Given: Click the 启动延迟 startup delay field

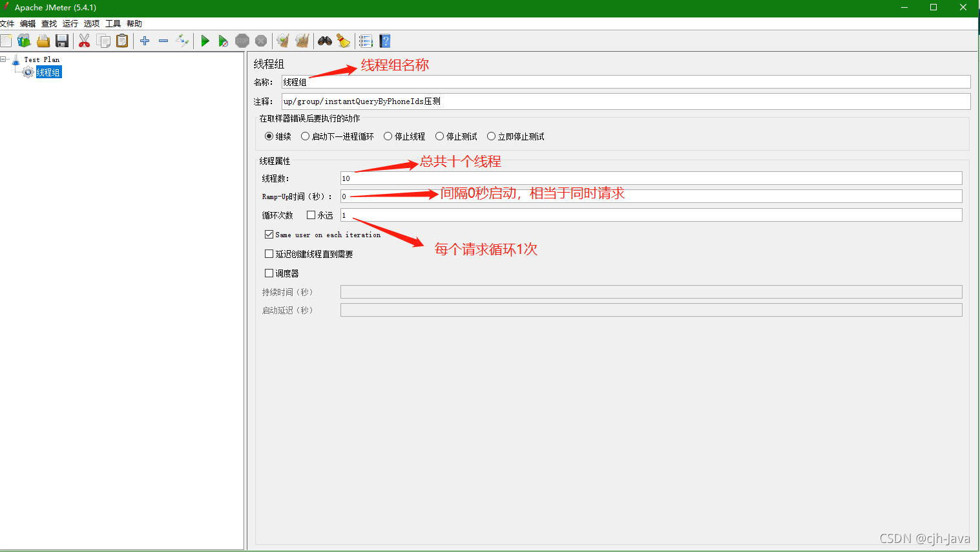Looking at the screenshot, I should click(x=651, y=310).
